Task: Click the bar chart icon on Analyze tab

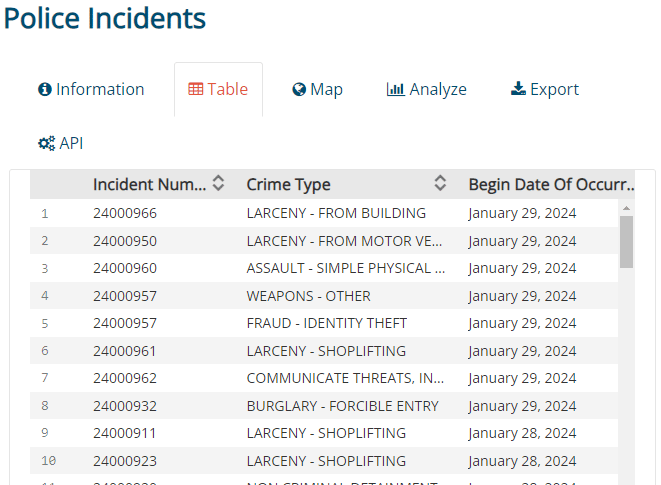Action: point(396,90)
